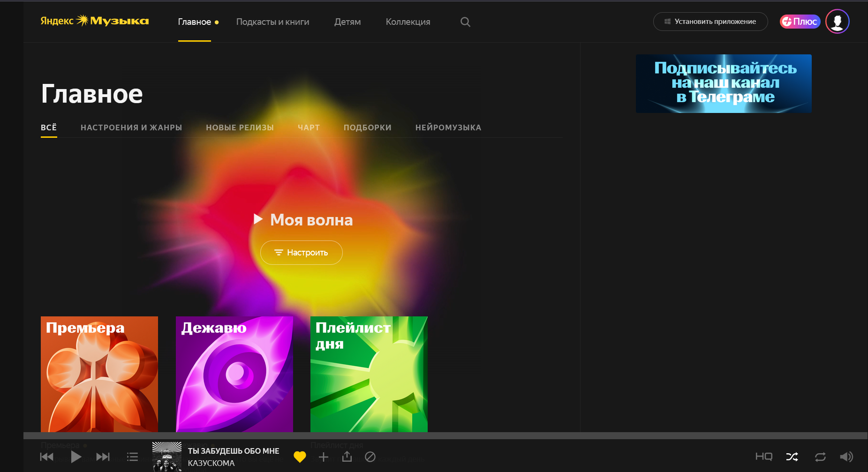Toggle repeat mode

[820, 457]
